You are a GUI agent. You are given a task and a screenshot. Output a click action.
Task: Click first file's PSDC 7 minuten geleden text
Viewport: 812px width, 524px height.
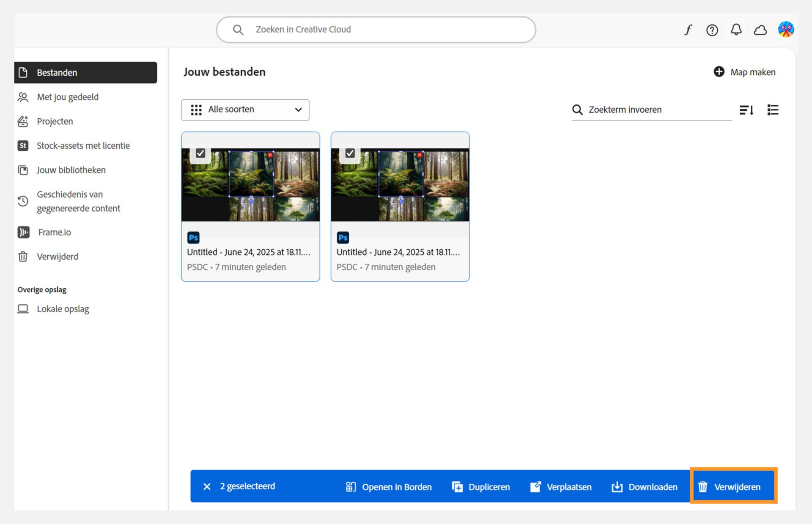coord(236,267)
